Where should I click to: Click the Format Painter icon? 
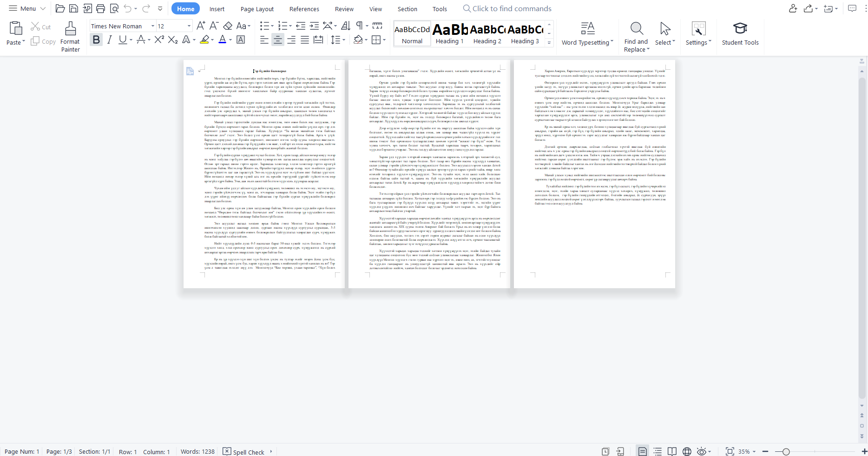[x=70, y=29]
